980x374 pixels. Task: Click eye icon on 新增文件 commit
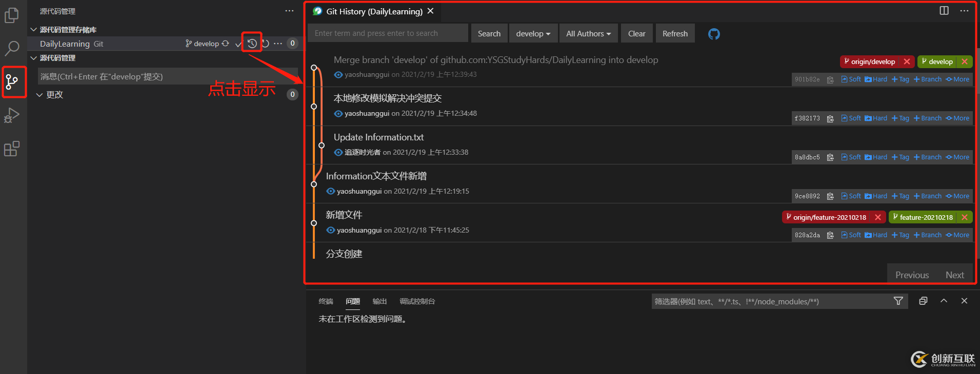pyautogui.click(x=331, y=231)
